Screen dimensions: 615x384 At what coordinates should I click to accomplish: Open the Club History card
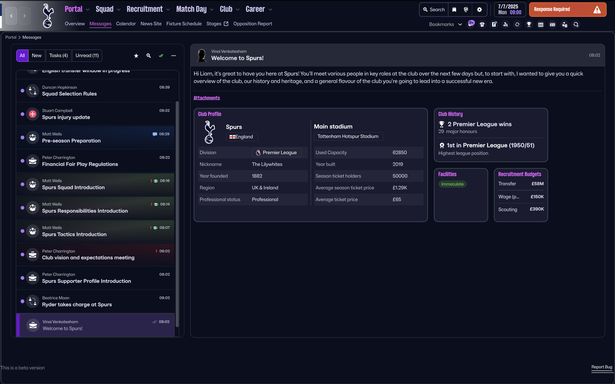click(491, 135)
